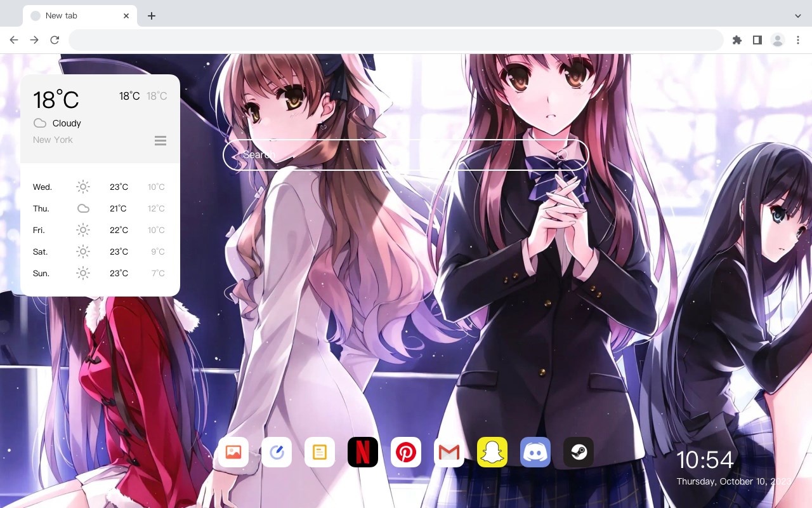Viewport: 812px width, 508px height.
Task: Select the Sun. forecast row
Action: tap(100, 273)
